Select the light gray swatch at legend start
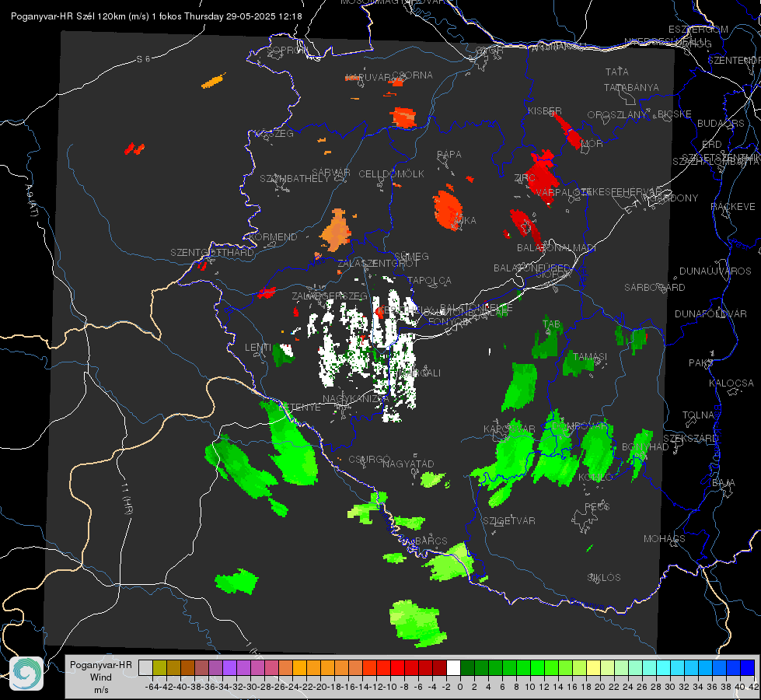 [145, 667]
